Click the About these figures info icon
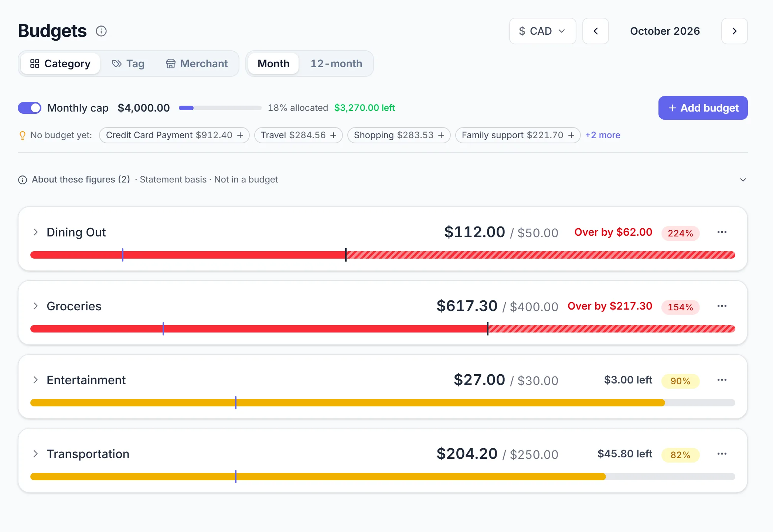Image resolution: width=773 pixels, height=532 pixels. coord(23,180)
